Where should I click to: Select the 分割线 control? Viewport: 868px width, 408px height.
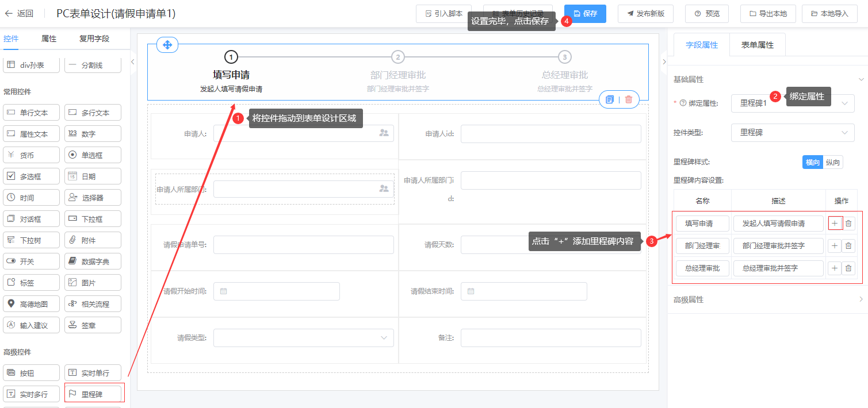(x=93, y=65)
